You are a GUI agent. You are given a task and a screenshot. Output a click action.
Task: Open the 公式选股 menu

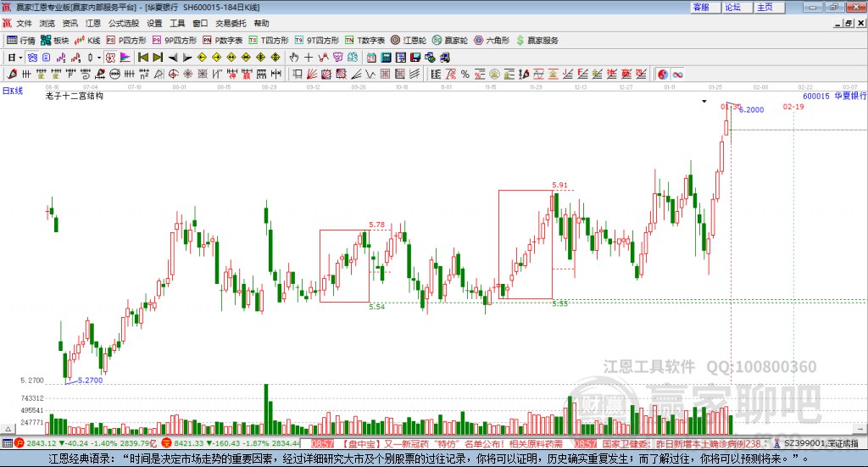pyautogui.click(x=124, y=23)
